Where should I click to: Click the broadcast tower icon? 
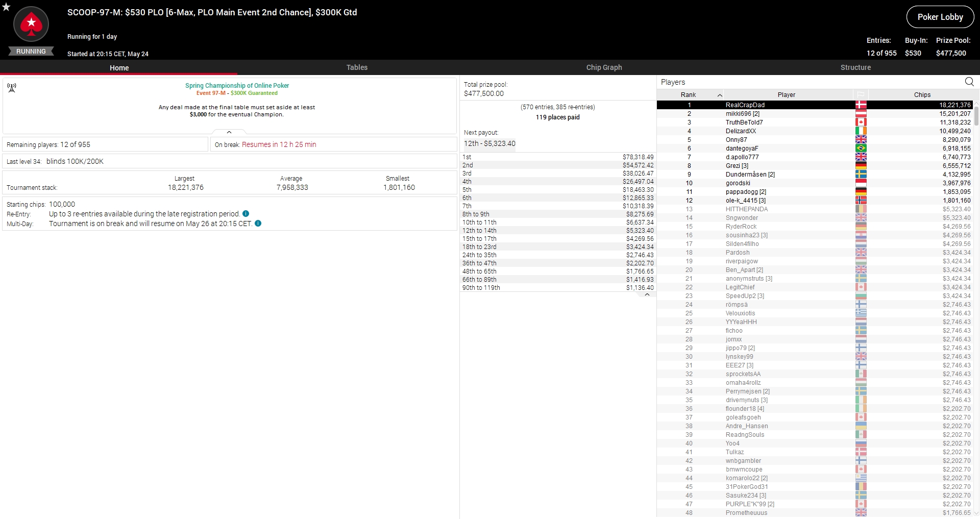(x=12, y=88)
